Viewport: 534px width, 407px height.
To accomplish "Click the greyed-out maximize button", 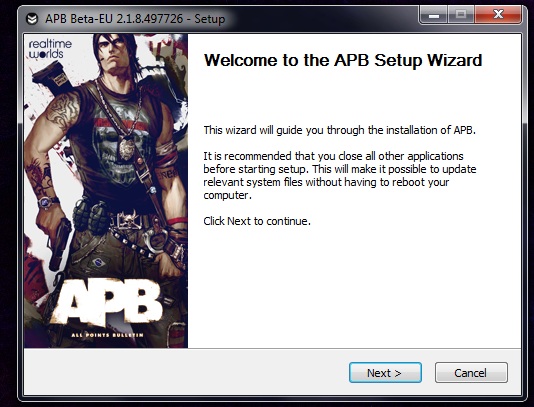I will tap(461, 15).
